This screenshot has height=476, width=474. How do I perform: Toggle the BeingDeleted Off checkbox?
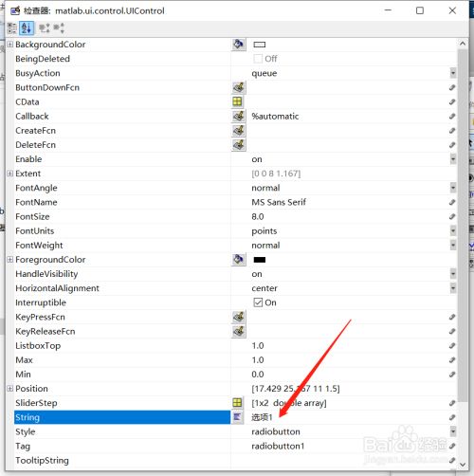pyautogui.click(x=258, y=59)
